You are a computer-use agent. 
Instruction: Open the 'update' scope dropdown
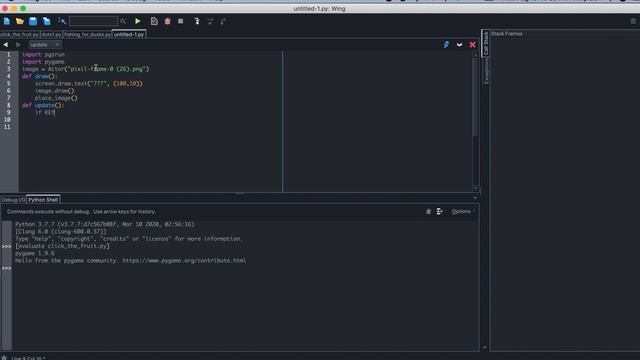click(x=44, y=44)
